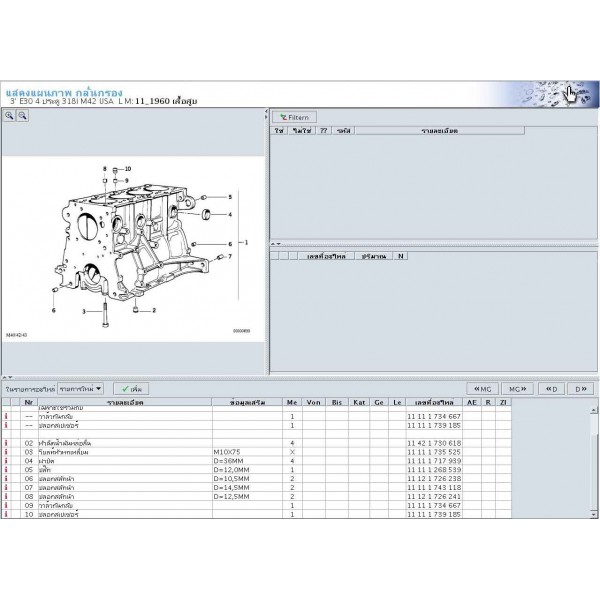This screenshot has width=600, height=600.
Task: Click info icon for part 02 row
Action: 7,442
